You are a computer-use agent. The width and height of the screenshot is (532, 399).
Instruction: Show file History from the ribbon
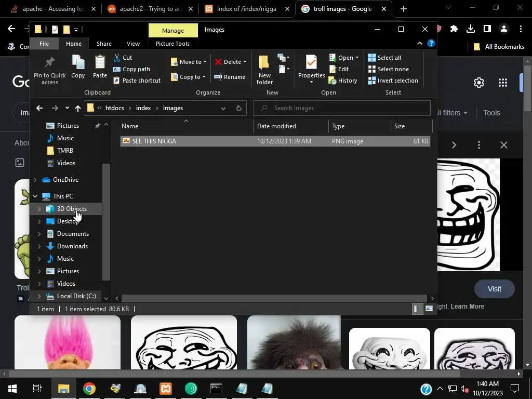click(343, 81)
